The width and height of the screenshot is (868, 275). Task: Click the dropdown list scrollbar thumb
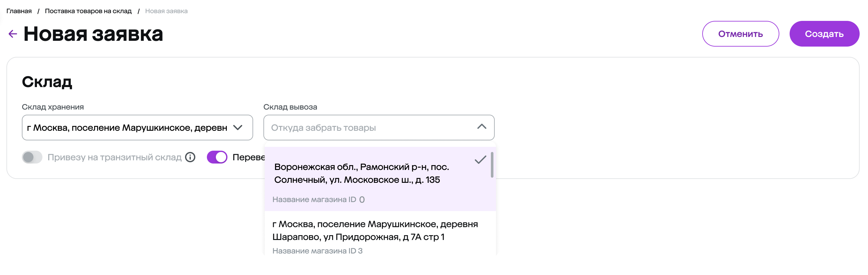492,165
